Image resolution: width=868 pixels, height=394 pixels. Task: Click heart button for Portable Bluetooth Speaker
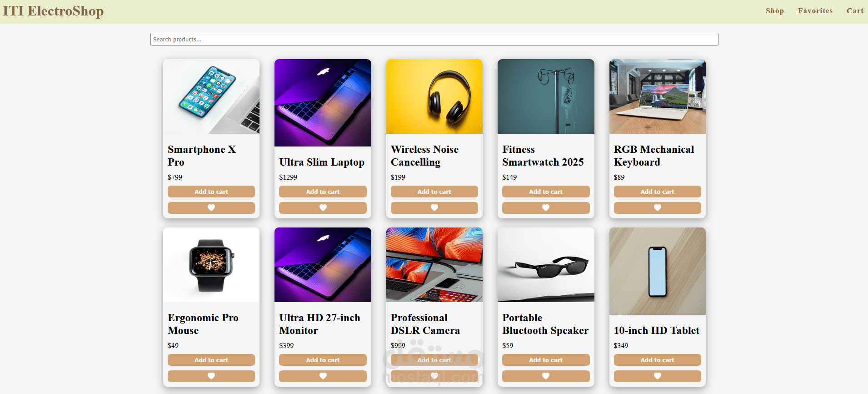pos(546,376)
